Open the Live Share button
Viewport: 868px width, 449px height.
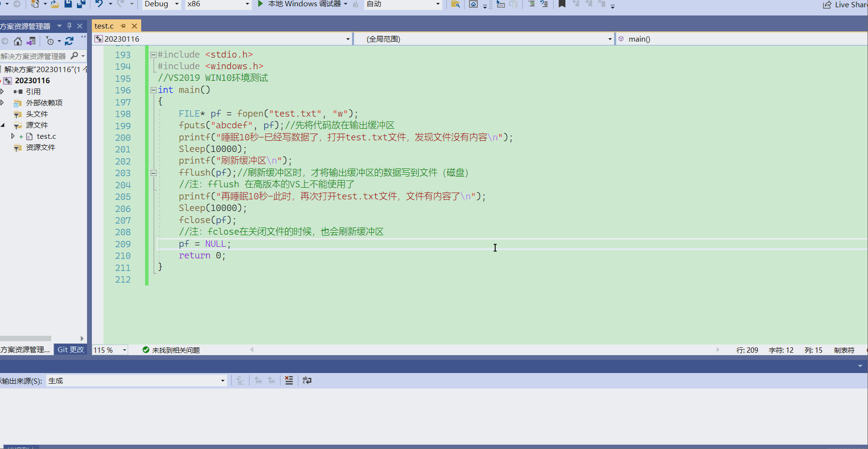pyautogui.click(x=845, y=4)
